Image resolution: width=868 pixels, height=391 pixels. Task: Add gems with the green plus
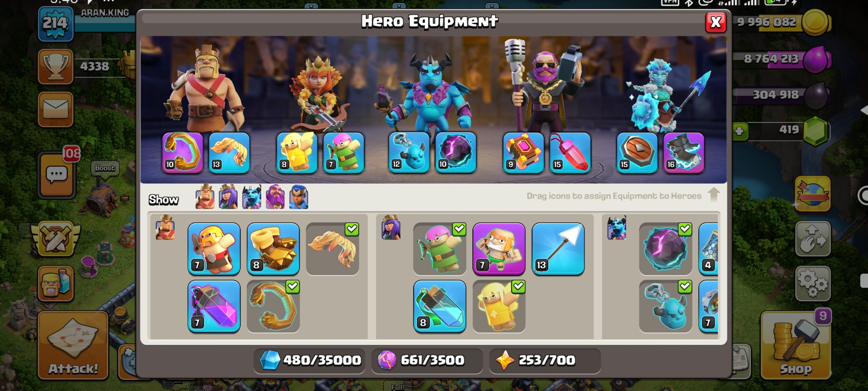click(739, 131)
